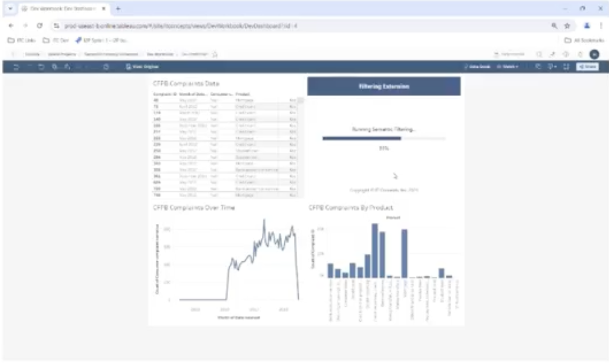The width and height of the screenshot is (609, 364).
Task: Open the Tableau user avatar menu
Action: click(594, 54)
